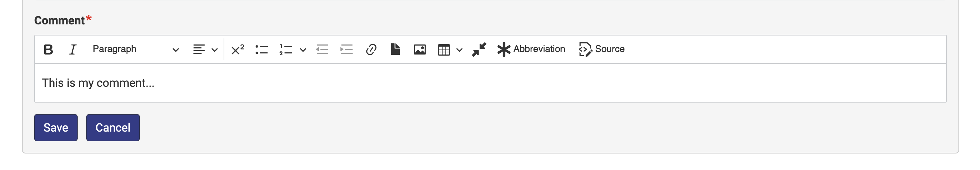Viewport: 980px width, 170px height.
Task: Insert a bulleted list
Action: coord(262,49)
